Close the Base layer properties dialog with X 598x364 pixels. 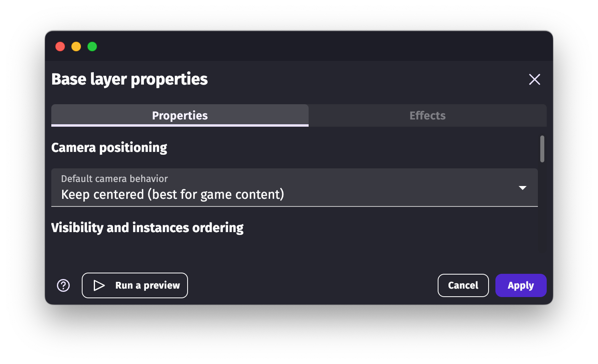tap(534, 79)
